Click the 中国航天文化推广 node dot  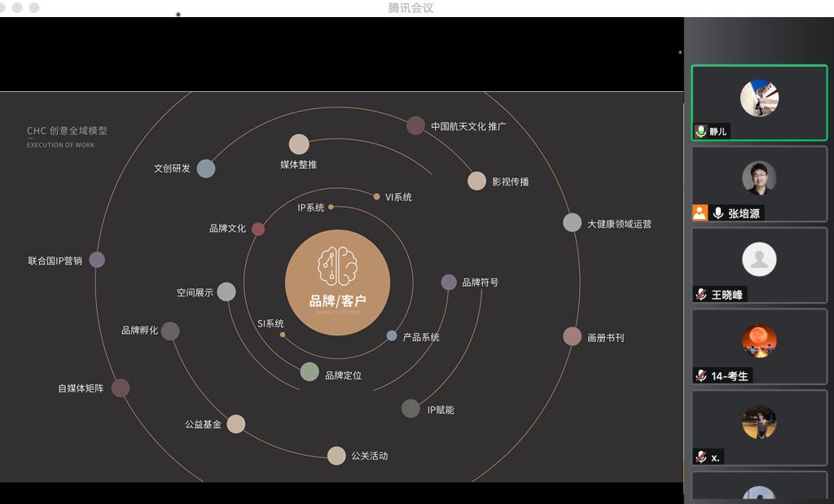click(x=415, y=125)
